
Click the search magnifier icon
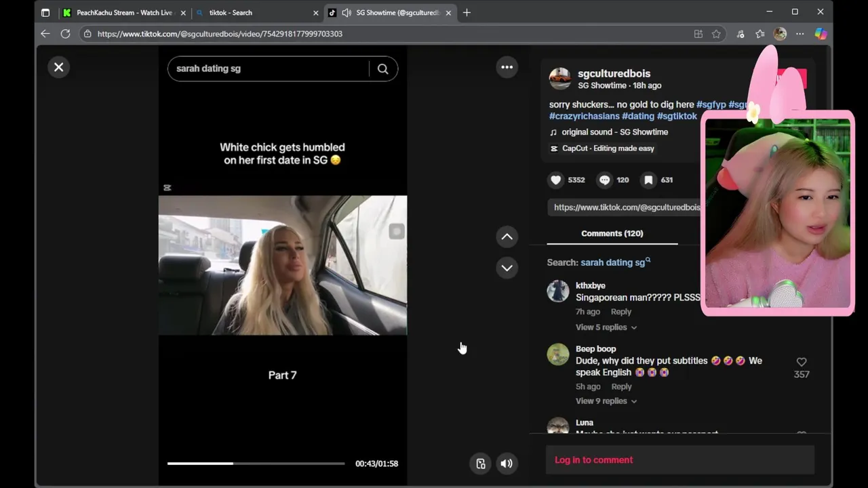click(x=382, y=68)
